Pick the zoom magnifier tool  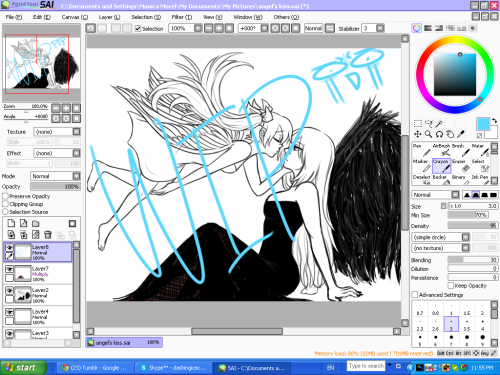click(429, 134)
